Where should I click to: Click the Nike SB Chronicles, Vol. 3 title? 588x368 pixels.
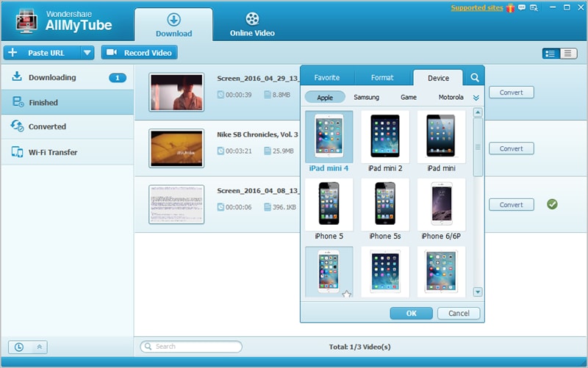tap(258, 134)
